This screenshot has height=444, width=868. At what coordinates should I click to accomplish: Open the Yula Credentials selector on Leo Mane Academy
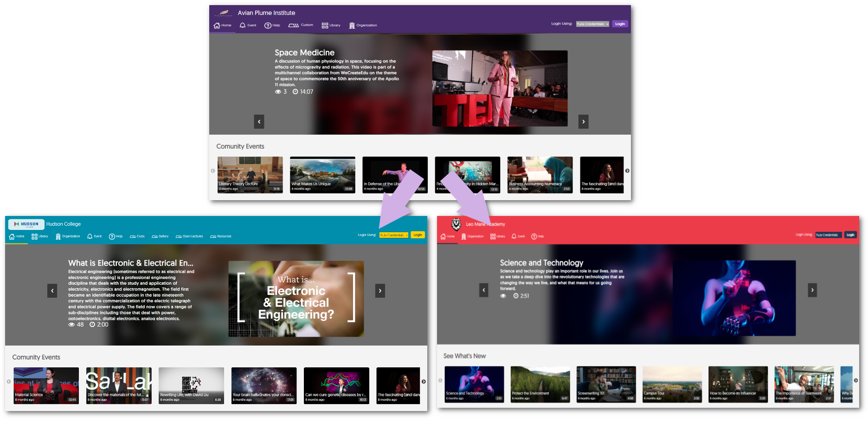828,235
